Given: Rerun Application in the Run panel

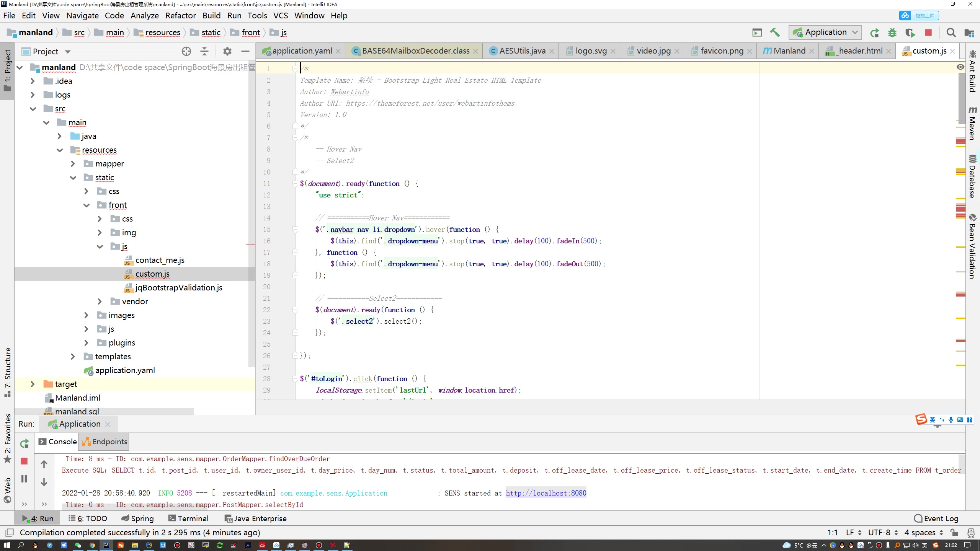Looking at the screenshot, I should tap(24, 443).
